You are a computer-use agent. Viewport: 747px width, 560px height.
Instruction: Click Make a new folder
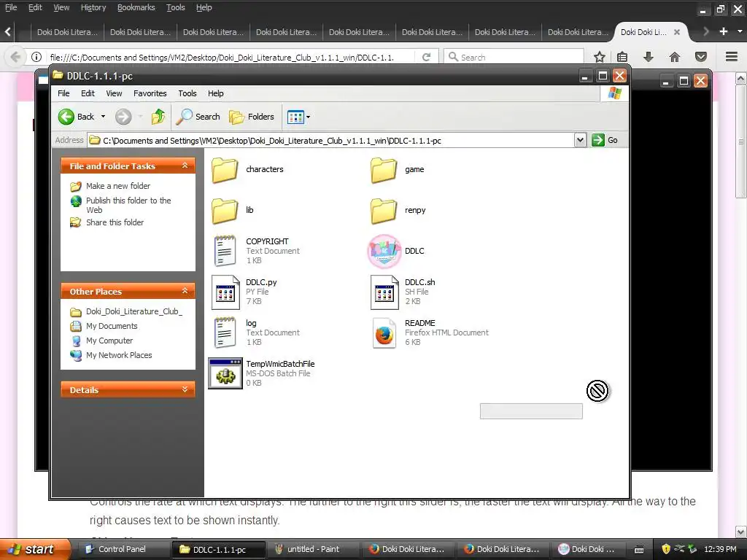coord(117,186)
